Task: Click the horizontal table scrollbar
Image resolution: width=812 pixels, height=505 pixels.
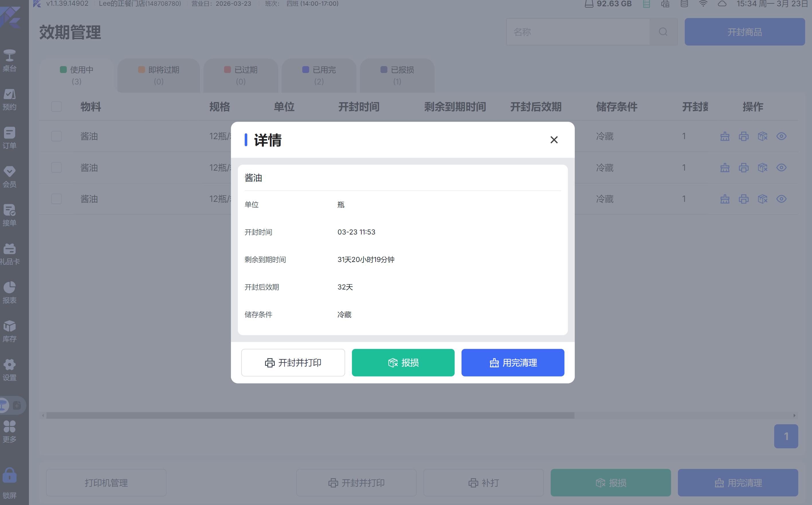Action: [310, 415]
